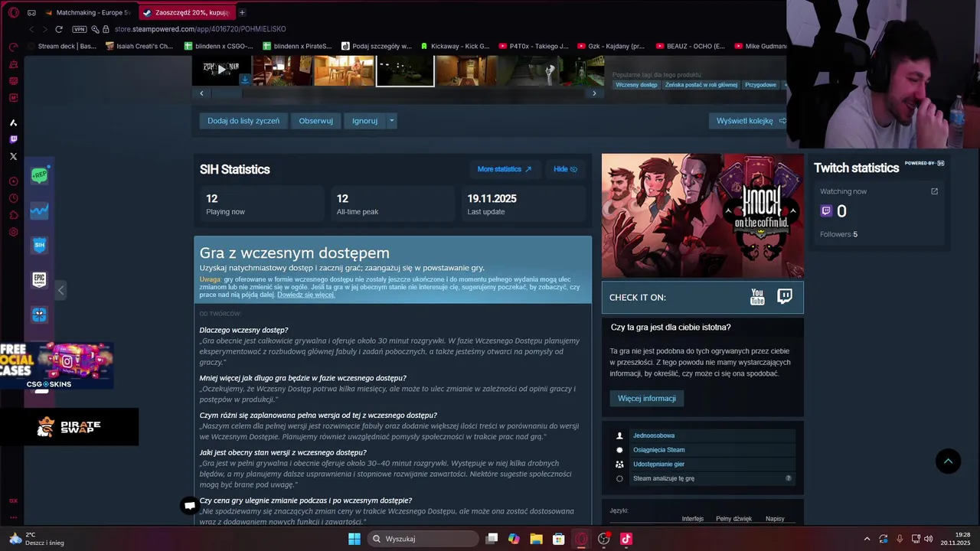Screen dimensions: 980x551
Task: Open Kickaway - Kick G... bookmark
Action: [x=454, y=46]
